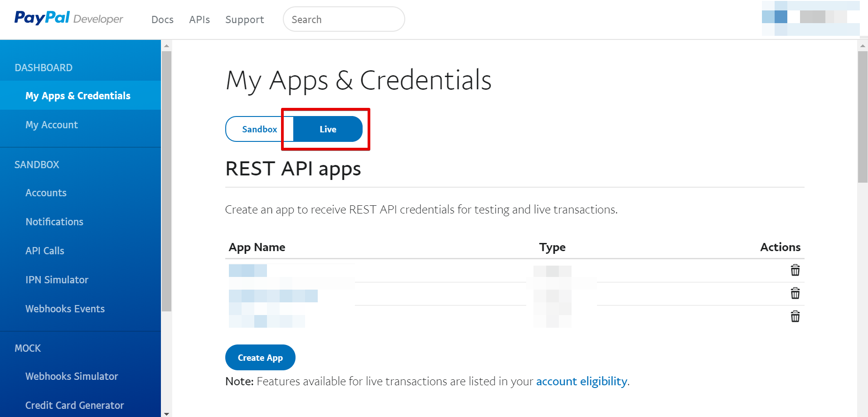Click the main page scrollbar thumb
The image size is (868, 417).
[x=863, y=116]
